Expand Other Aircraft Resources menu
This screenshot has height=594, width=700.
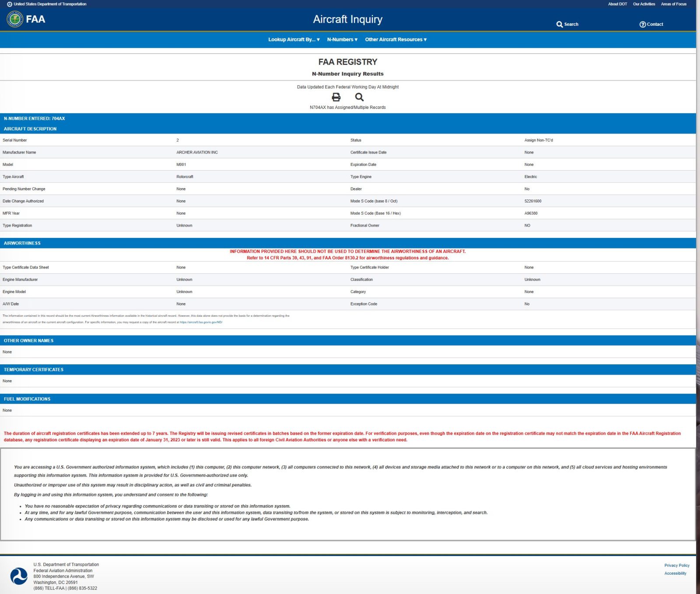[396, 39]
